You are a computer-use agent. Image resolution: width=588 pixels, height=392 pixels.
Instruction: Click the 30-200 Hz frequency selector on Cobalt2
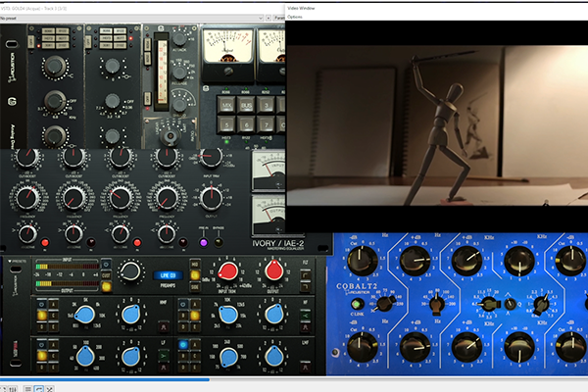tap(436, 303)
